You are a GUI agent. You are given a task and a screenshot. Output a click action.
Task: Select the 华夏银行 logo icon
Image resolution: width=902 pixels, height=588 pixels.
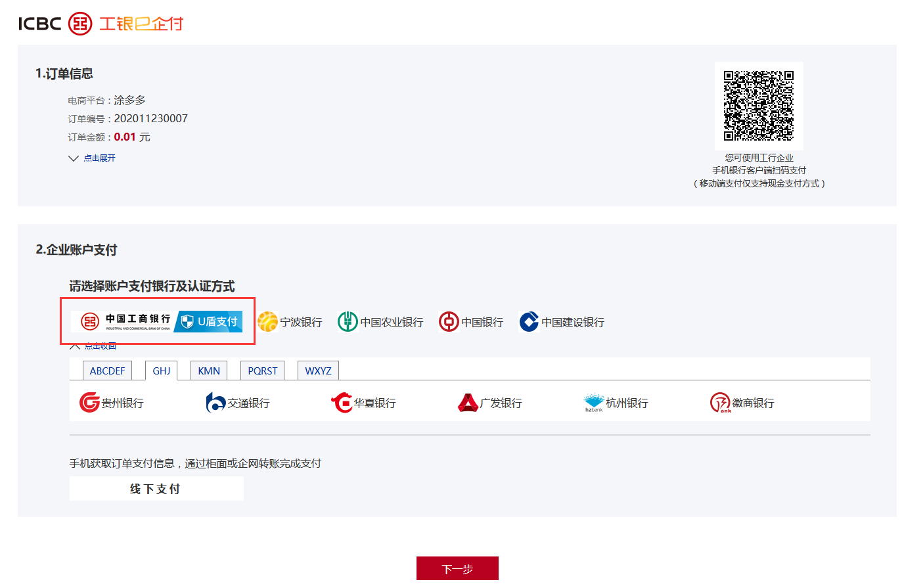pyautogui.click(x=342, y=402)
